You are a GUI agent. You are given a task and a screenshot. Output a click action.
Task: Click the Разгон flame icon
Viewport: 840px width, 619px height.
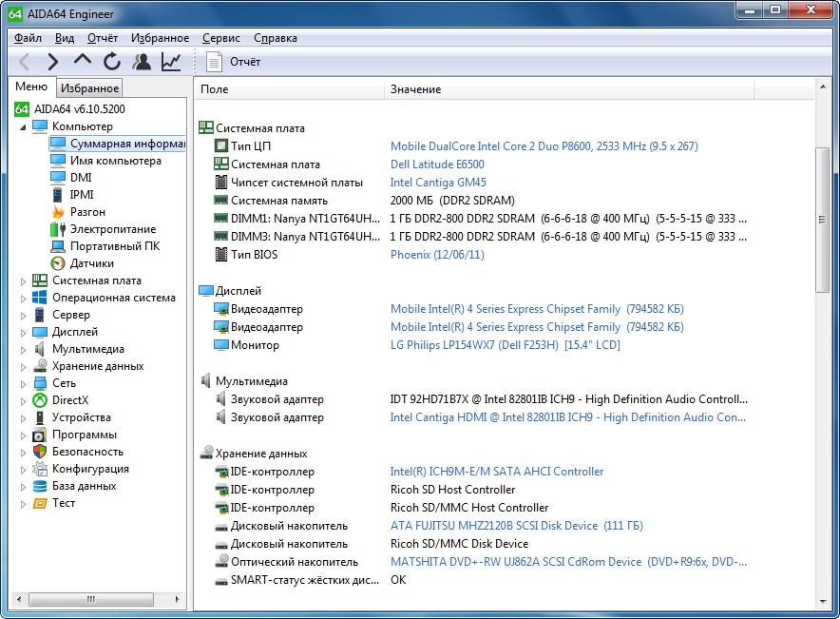click(x=57, y=212)
